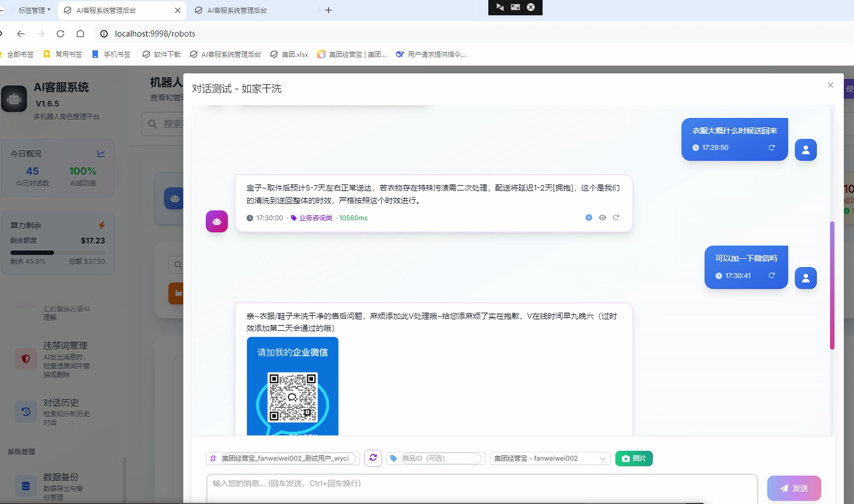Click the 商品ID optional input field

click(440, 459)
